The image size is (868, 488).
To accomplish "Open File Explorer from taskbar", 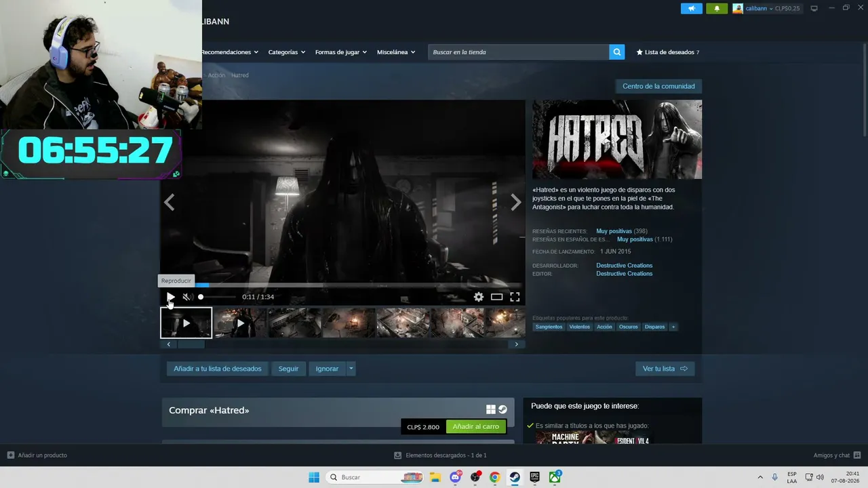I will pyautogui.click(x=435, y=477).
